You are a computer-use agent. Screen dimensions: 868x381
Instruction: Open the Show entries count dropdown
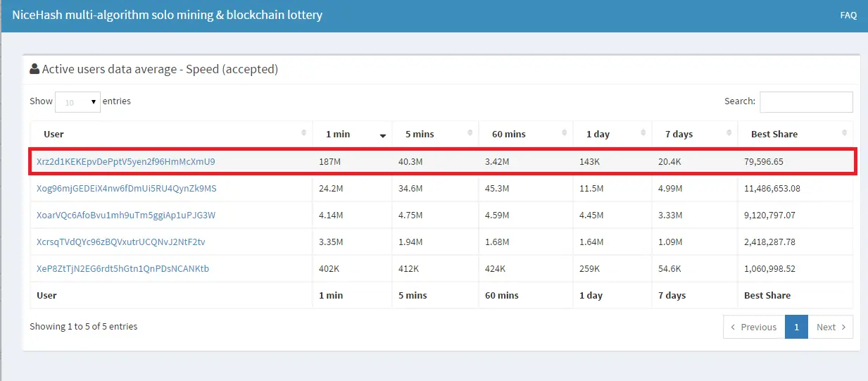77,101
